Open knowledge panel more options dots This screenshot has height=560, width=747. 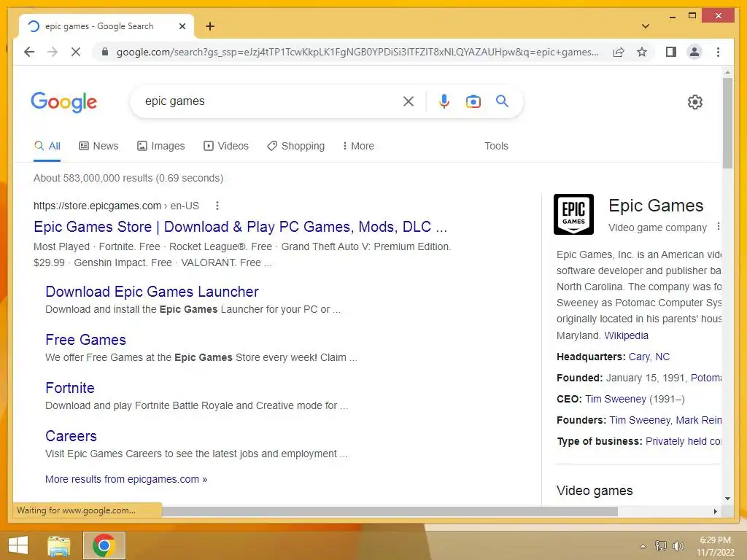718,227
